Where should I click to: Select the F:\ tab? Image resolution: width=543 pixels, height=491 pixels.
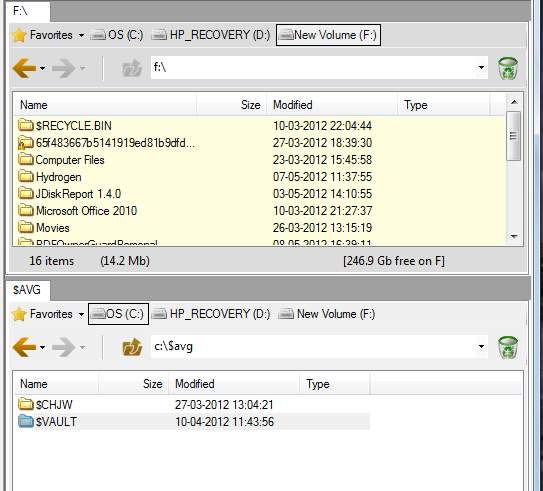(28, 11)
